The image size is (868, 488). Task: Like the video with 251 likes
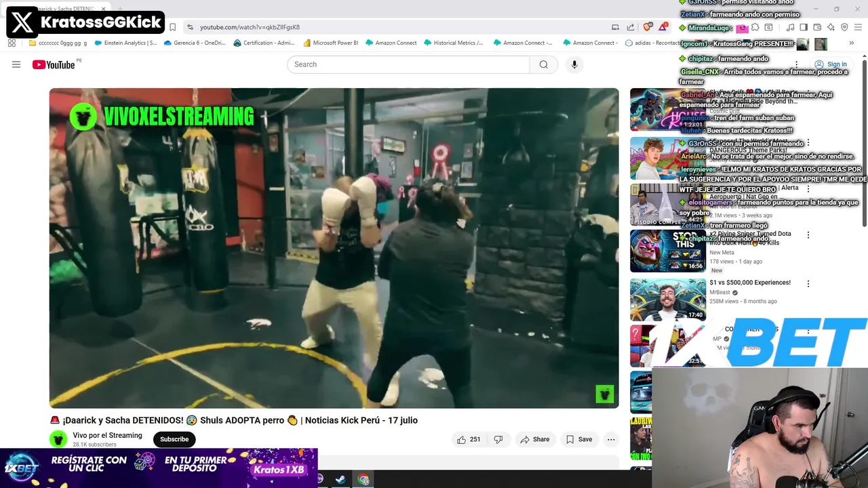[x=469, y=439]
